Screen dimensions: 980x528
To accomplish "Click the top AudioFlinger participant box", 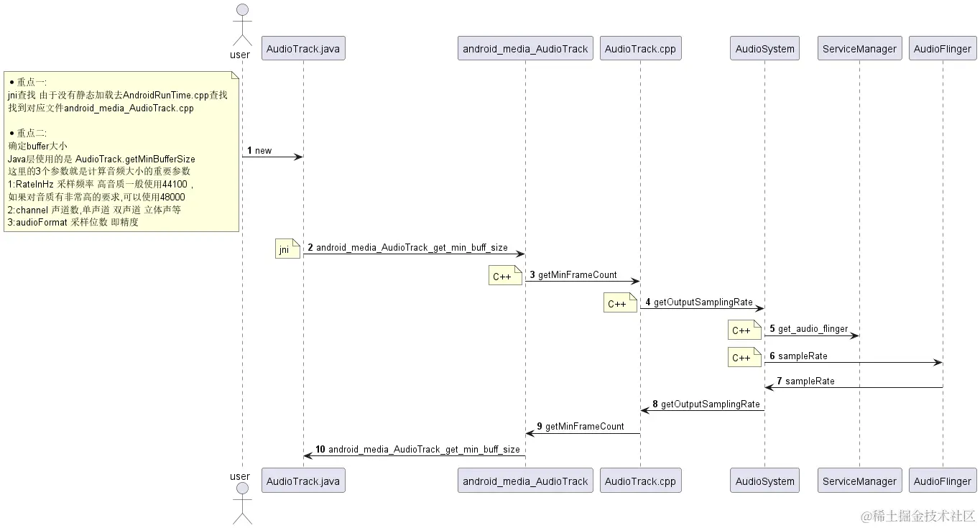I will pos(943,49).
